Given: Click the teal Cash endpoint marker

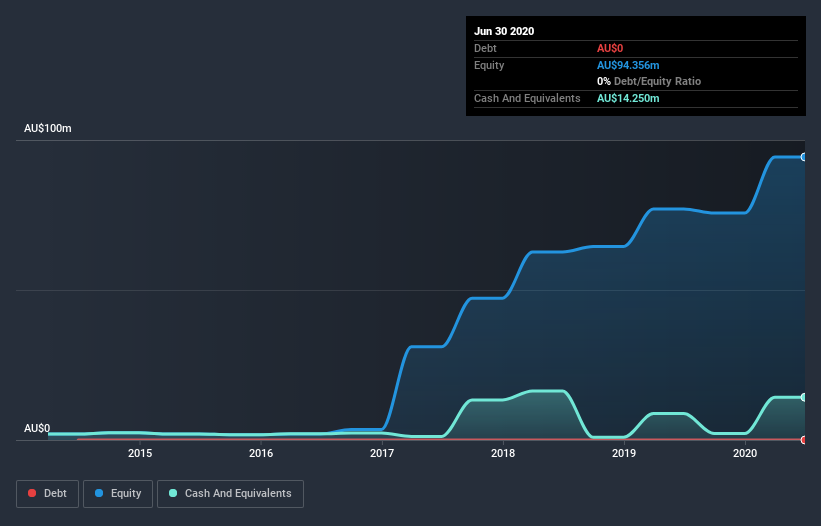Looking at the screenshot, I should click(x=803, y=398).
